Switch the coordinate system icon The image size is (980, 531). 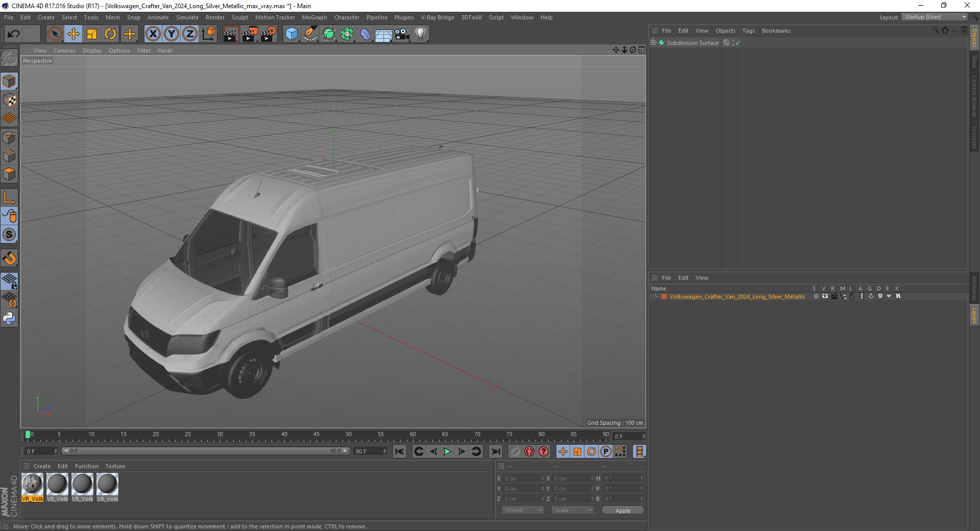[209, 34]
